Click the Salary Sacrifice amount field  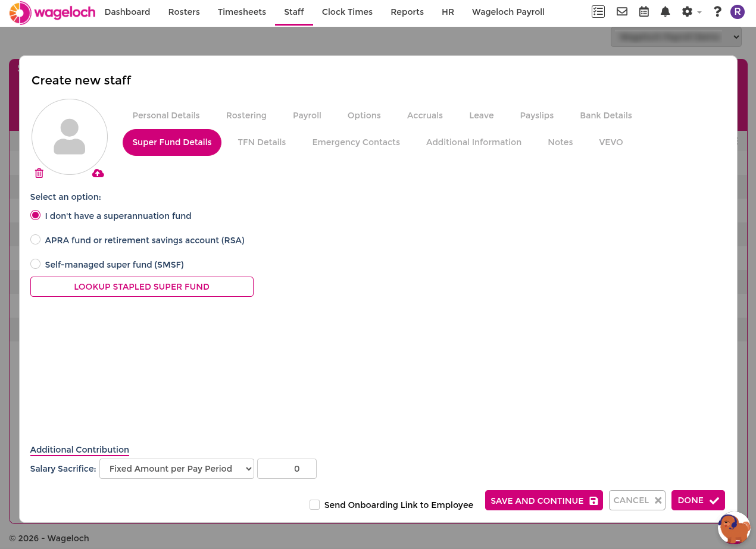point(287,469)
